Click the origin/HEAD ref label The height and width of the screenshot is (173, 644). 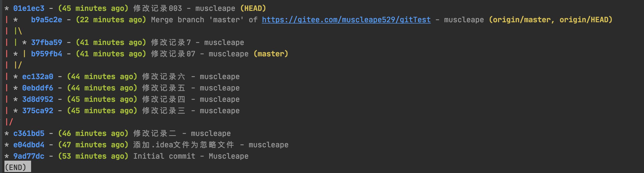click(x=585, y=20)
